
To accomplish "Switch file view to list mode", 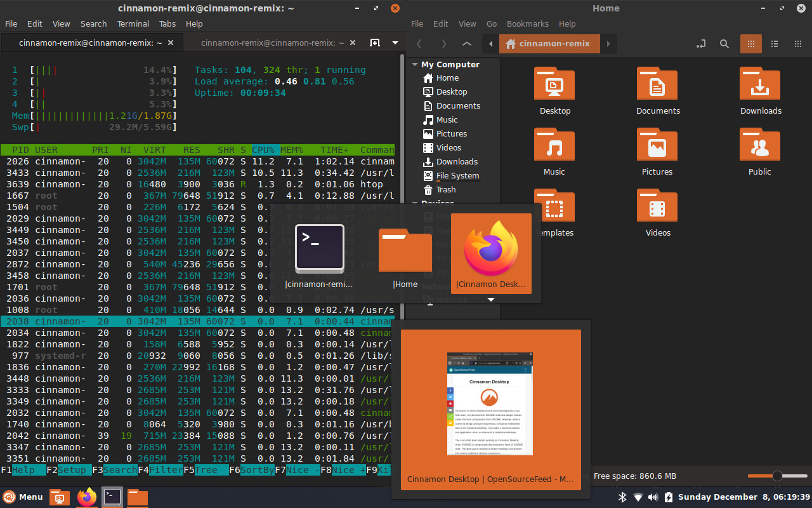I will tap(774, 44).
